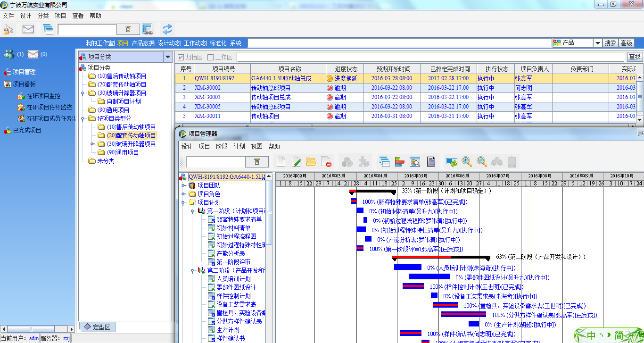644x343 pixels.
Task: Open the 设计 menu in main menu bar
Action: [x=25, y=16]
